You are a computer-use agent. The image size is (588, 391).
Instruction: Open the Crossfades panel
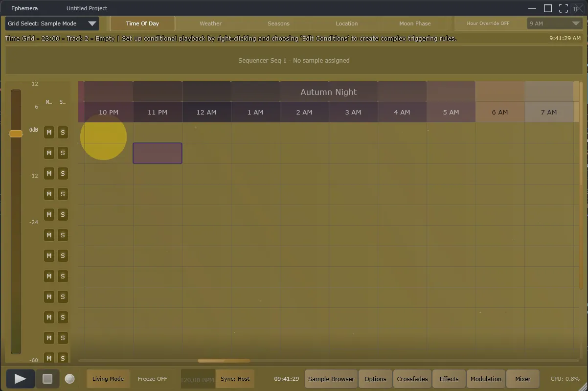412,378
